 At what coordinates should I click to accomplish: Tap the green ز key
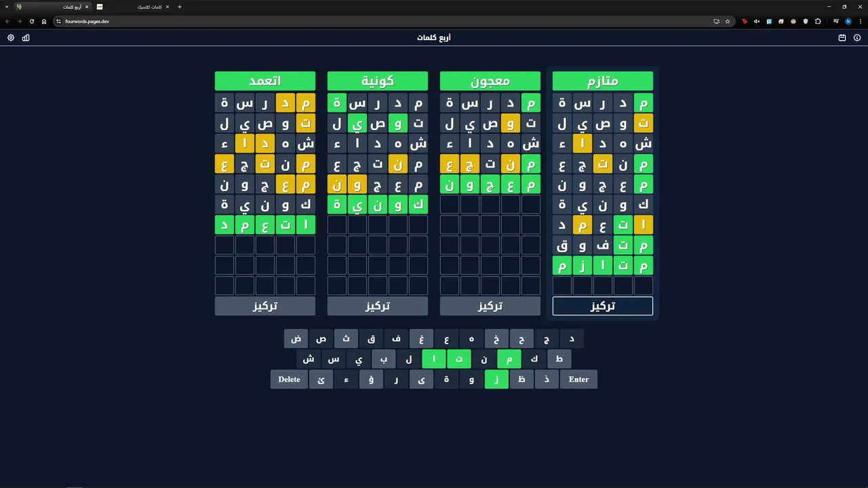click(496, 380)
